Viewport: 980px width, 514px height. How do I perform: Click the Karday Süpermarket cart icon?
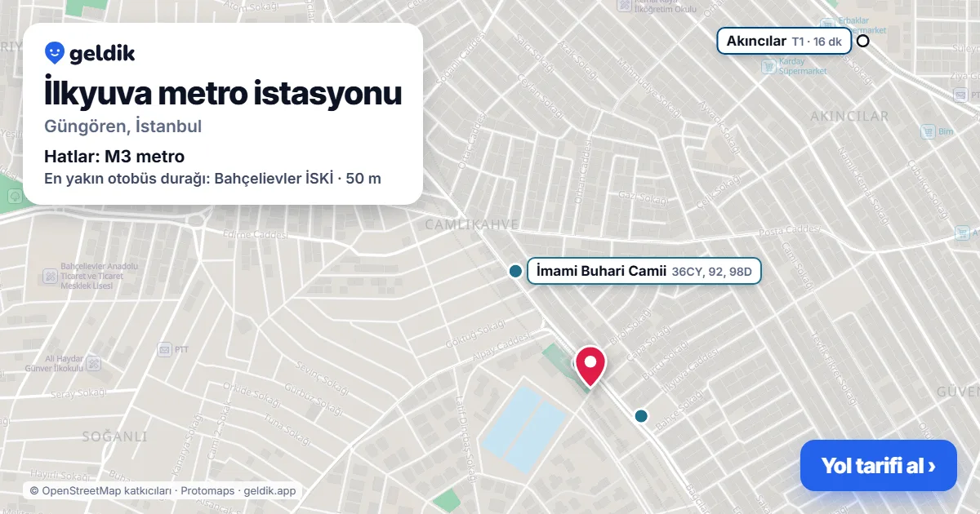click(x=768, y=66)
